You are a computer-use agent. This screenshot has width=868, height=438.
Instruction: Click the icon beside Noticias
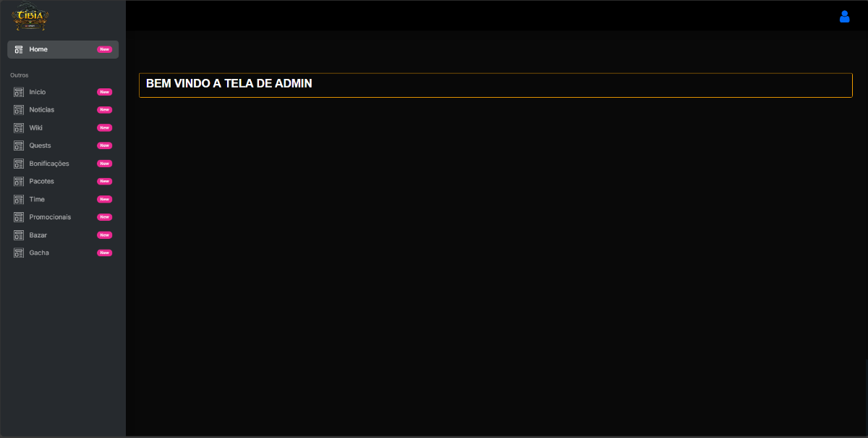[19, 110]
